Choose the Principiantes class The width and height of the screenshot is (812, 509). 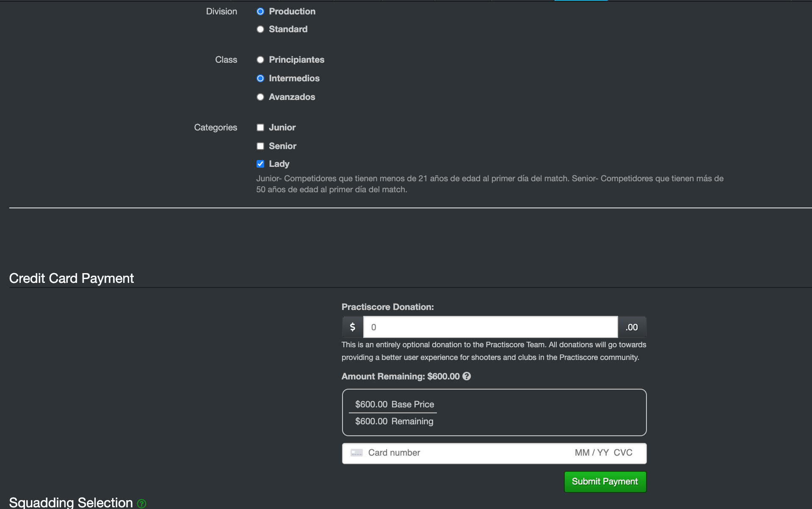260,60
